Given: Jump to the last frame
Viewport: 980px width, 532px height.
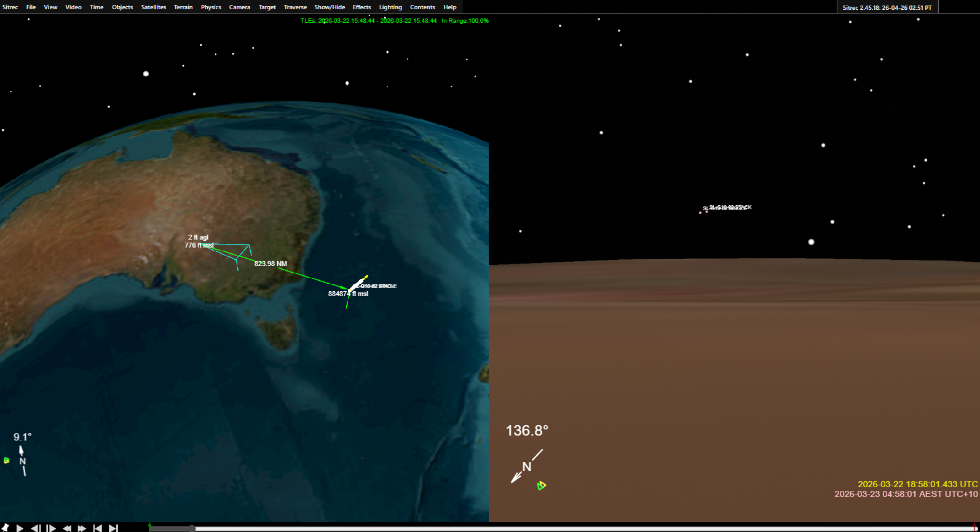Looking at the screenshot, I should tap(113, 528).
